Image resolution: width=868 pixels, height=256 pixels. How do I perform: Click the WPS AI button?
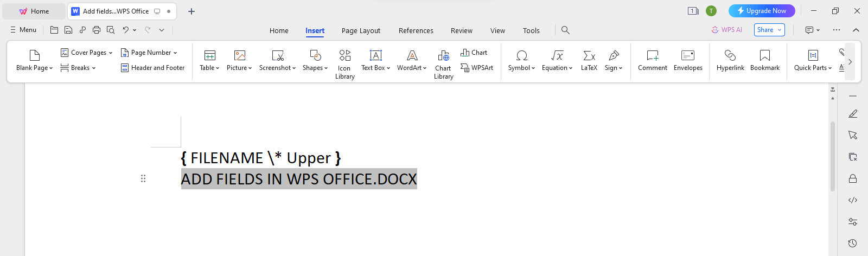pos(727,30)
